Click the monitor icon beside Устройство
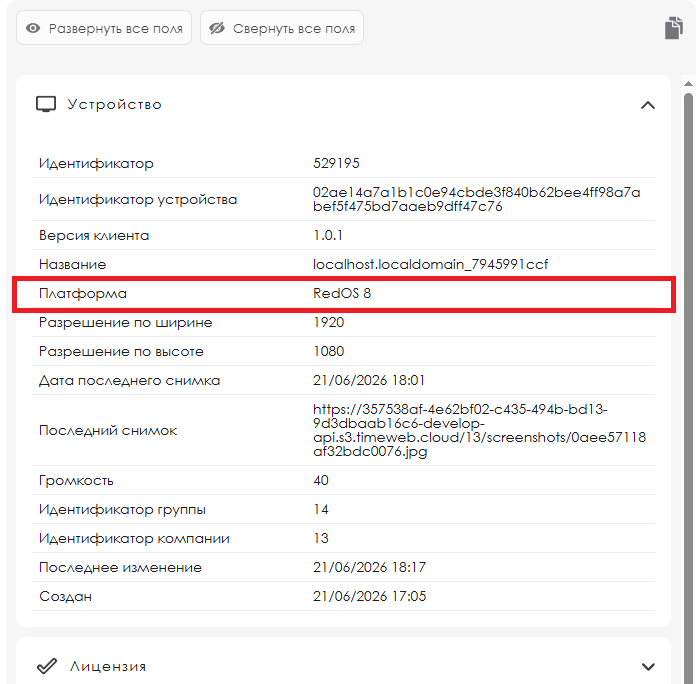Screen dimensions: 696x684 tap(46, 104)
